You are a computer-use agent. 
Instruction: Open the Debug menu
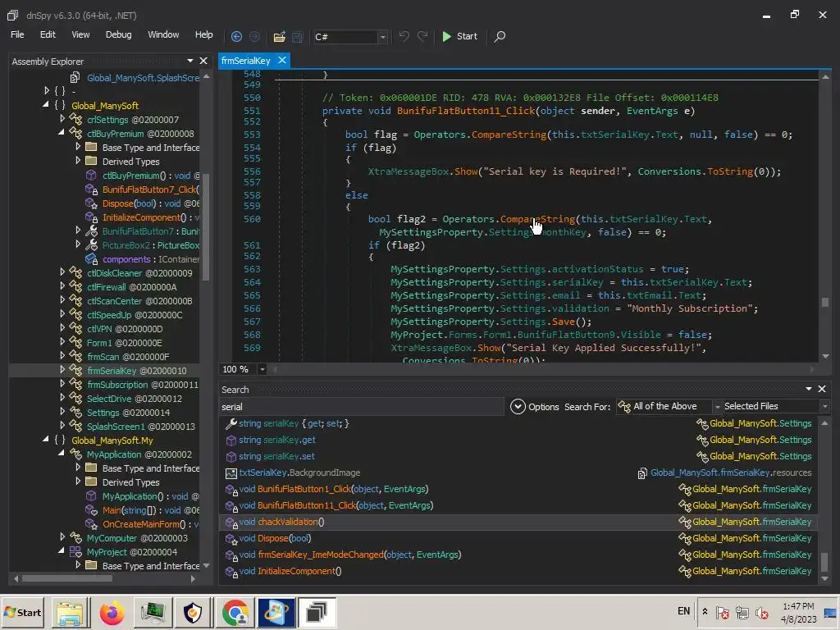[x=118, y=34]
